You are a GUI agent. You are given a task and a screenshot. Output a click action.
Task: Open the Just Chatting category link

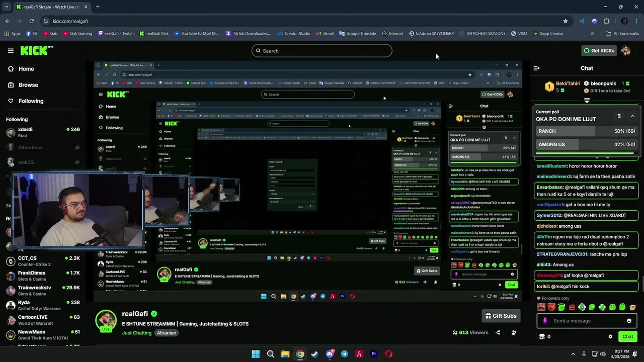136,333
